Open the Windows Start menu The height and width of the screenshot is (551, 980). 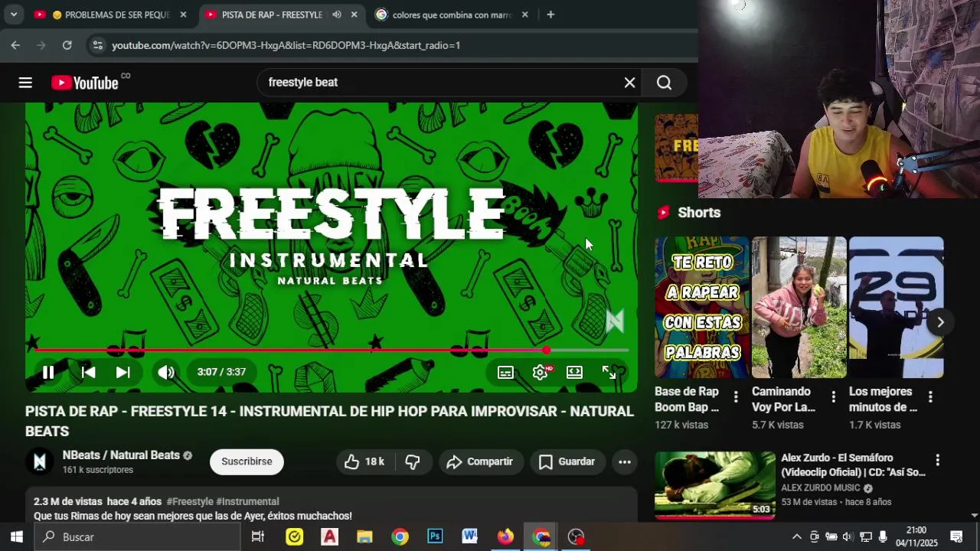point(17,536)
